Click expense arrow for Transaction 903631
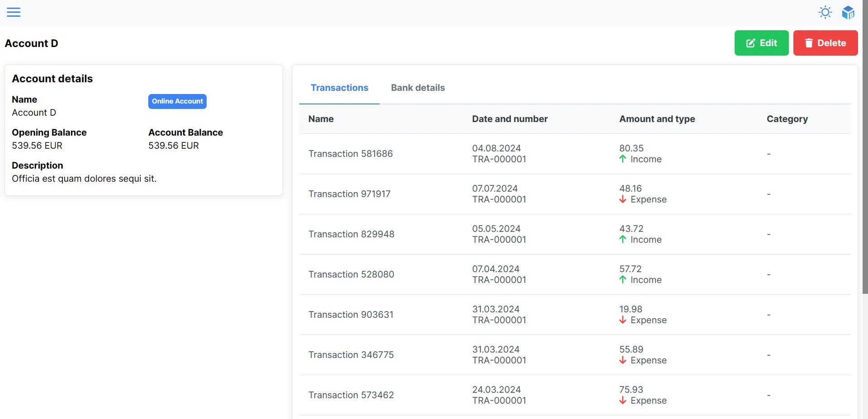The width and height of the screenshot is (868, 419). [623, 320]
